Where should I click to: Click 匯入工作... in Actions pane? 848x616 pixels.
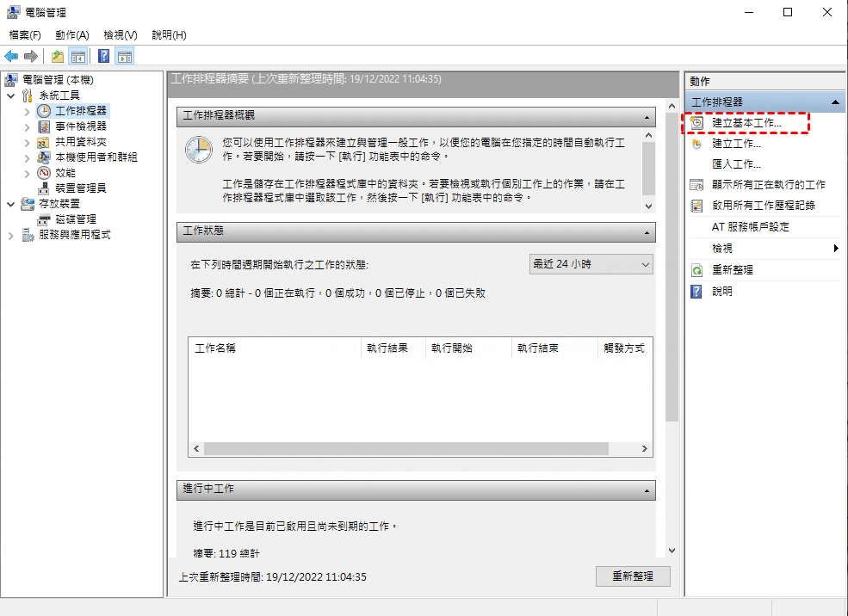click(x=736, y=164)
